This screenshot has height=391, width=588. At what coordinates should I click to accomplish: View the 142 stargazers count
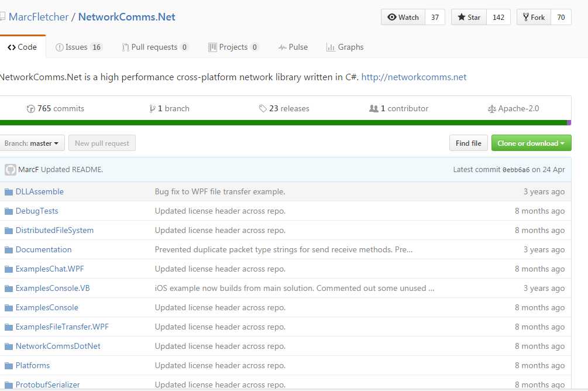pyautogui.click(x=498, y=17)
